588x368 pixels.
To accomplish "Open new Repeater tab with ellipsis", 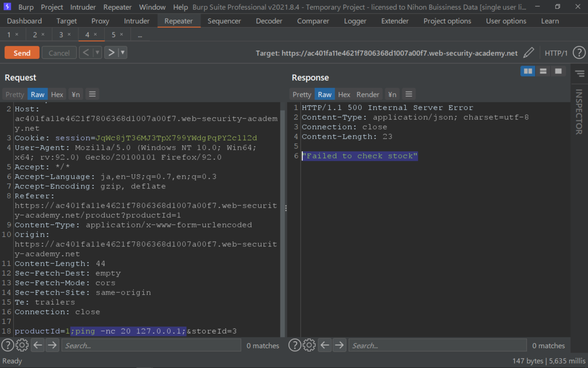I will click(140, 35).
